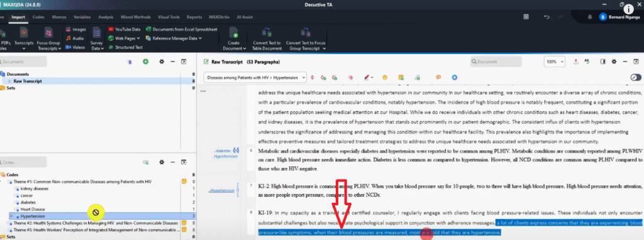Click the highlight-code pen icon
Viewport: 644px width, 240px height.
pos(367,77)
